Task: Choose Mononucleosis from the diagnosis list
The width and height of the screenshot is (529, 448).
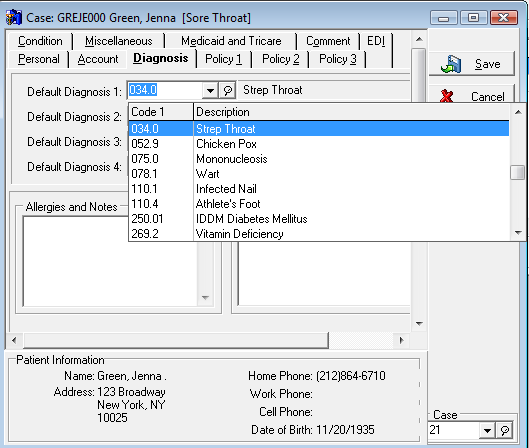Action: pyautogui.click(x=318, y=159)
